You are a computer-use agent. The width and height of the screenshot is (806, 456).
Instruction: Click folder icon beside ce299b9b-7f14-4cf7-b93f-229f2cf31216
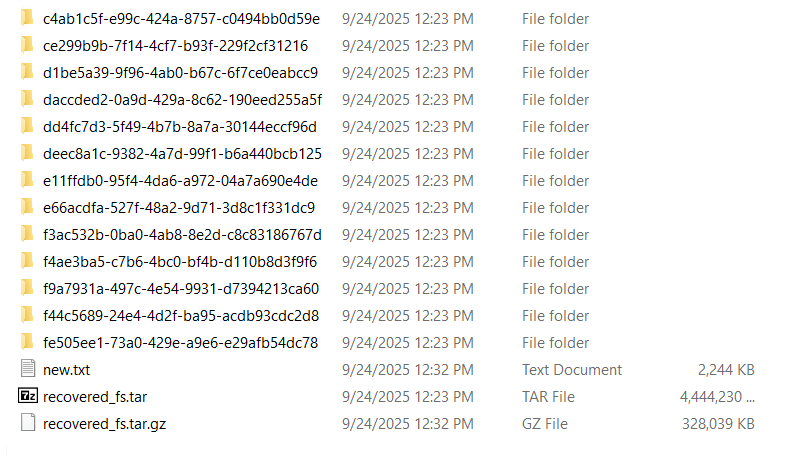[27, 46]
